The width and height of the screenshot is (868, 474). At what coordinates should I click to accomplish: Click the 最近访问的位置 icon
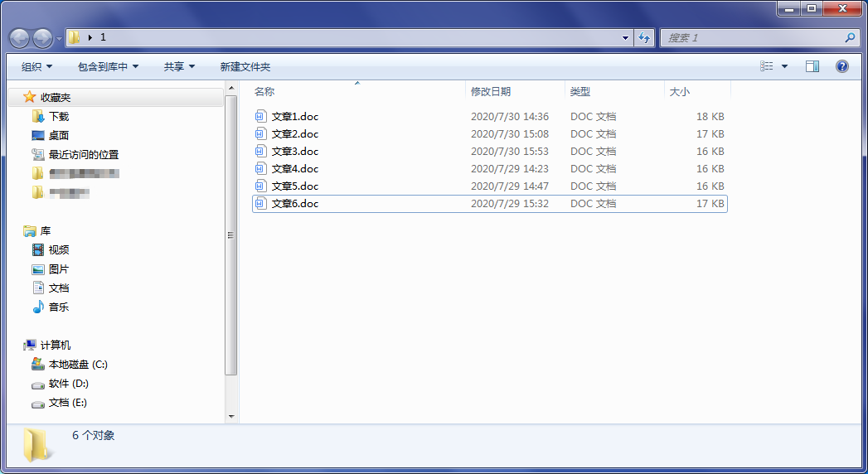pyautogui.click(x=37, y=155)
